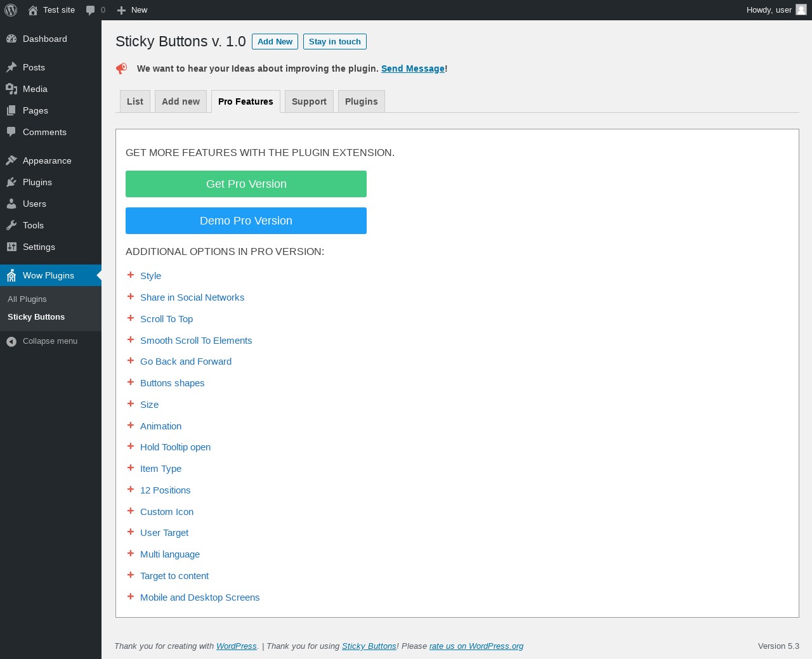The image size is (812, 659).
Task: Open the Plugins tab
Action: click(362, 101)
